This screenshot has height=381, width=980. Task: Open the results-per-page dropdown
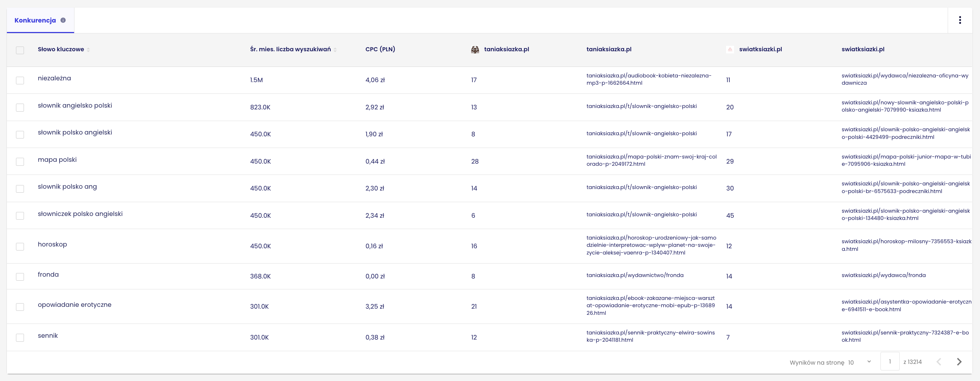pos(860,362)
